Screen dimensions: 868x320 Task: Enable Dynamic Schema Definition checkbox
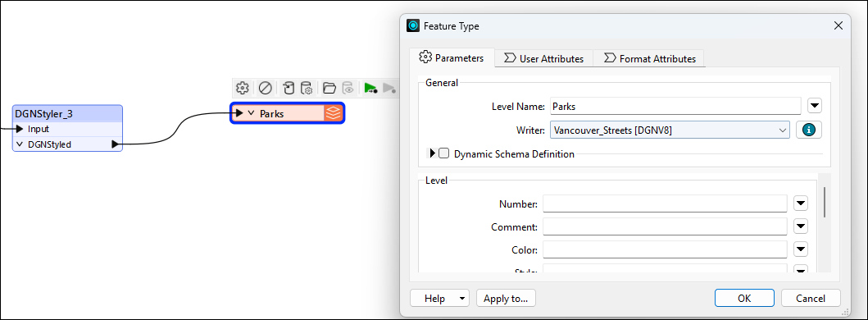click(443, 153)
